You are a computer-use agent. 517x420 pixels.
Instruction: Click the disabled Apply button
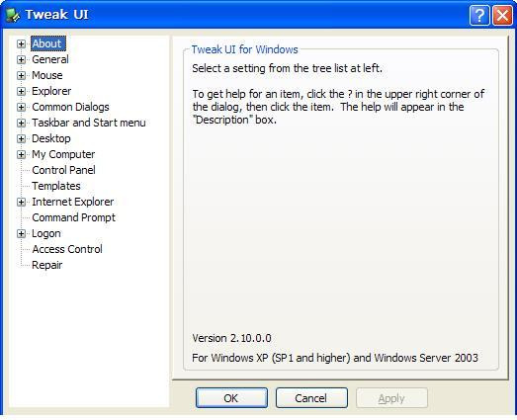click(x=391, y=398)
